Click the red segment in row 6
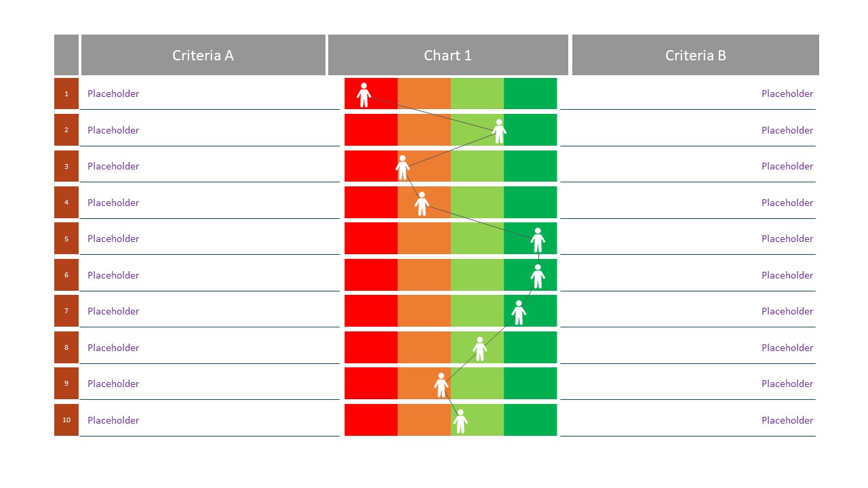This screenshot has width=868, height=488. [x=371, y=274]
